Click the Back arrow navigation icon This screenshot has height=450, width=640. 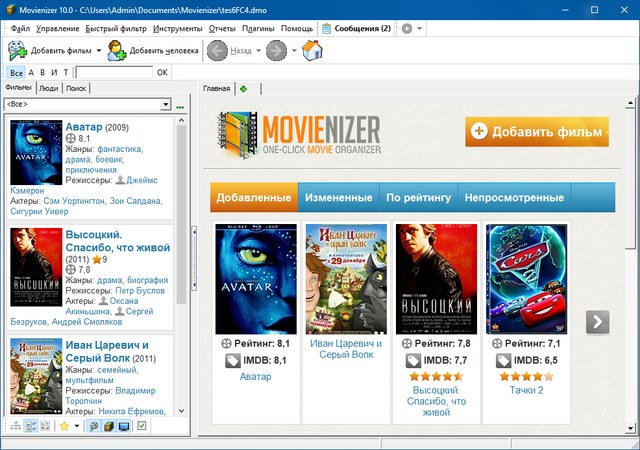(218, 49)
